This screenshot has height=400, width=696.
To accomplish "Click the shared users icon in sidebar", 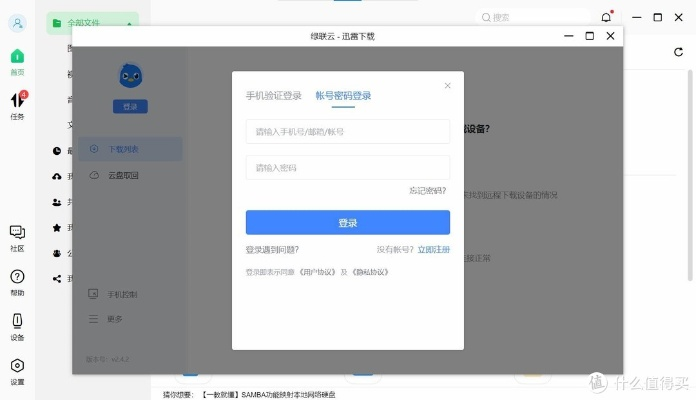I will coord(57,202).
